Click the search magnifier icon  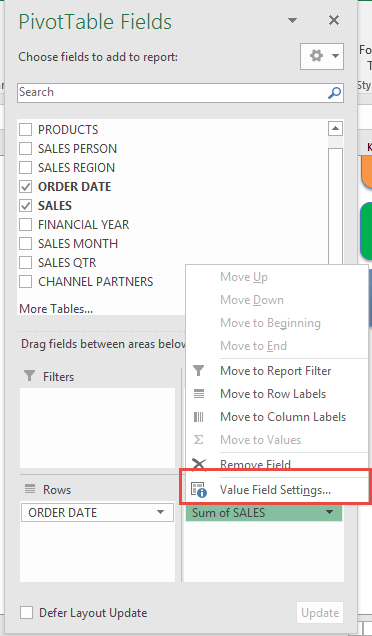tap(334, 92)
